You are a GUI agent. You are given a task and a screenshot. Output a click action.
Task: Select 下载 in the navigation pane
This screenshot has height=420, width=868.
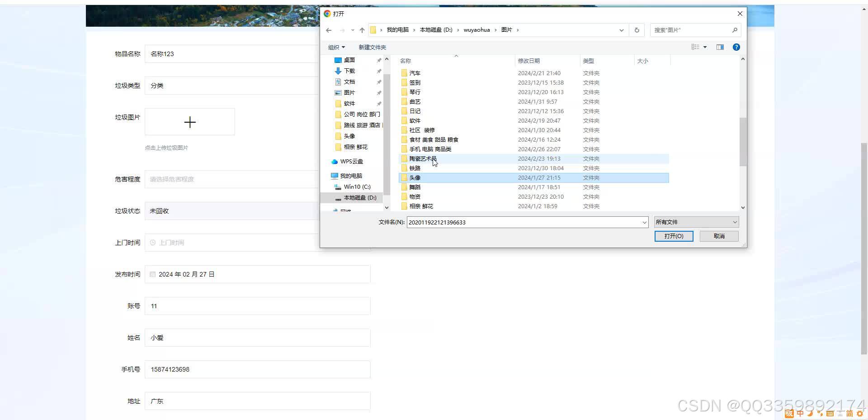pyautogui.click(x=349, y=71)
